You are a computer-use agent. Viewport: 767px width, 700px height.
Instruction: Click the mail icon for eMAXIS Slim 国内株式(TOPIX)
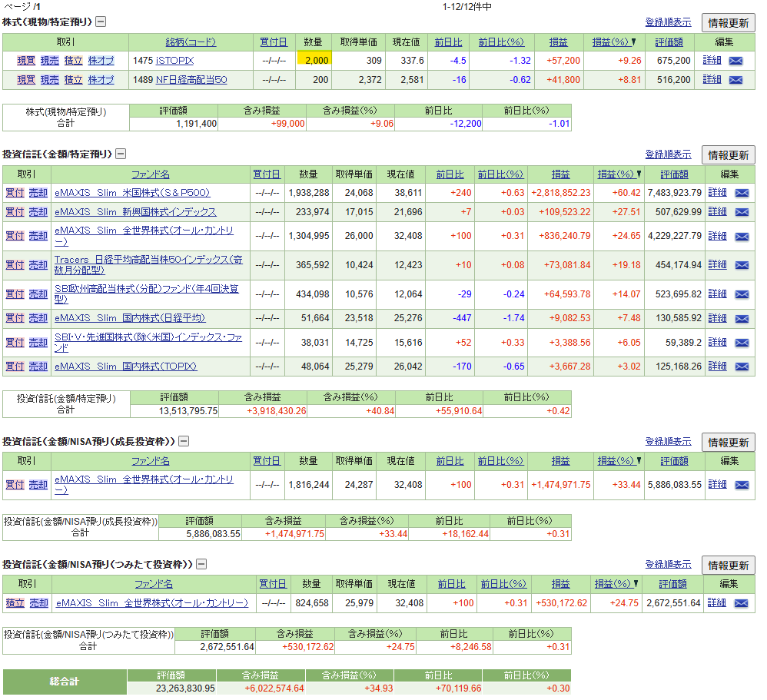(742, 367)
